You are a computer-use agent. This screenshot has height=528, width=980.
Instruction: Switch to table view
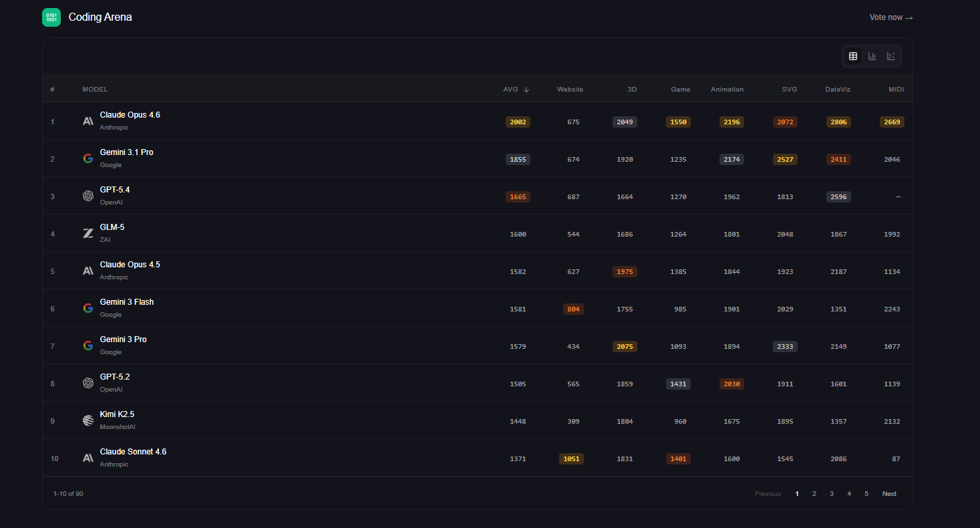(x=853, y=56)
